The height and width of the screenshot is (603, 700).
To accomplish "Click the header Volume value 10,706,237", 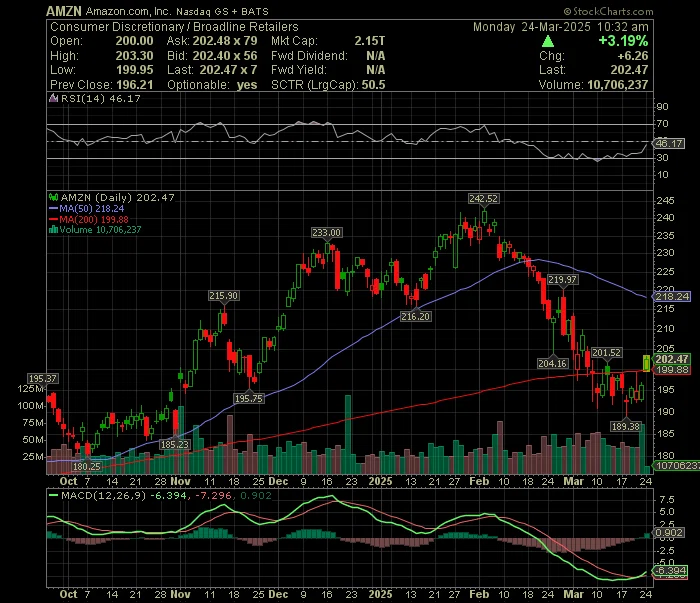I will 618,85.
